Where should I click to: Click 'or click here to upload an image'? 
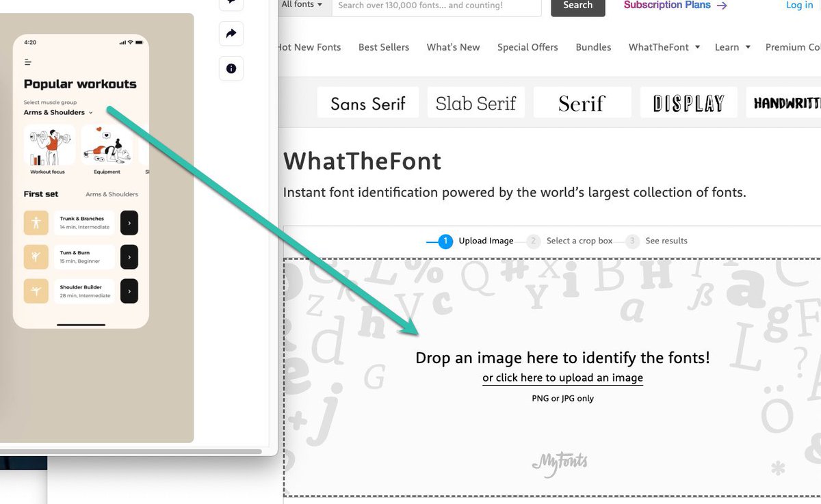pyautogui.click(x=562, y=377)
